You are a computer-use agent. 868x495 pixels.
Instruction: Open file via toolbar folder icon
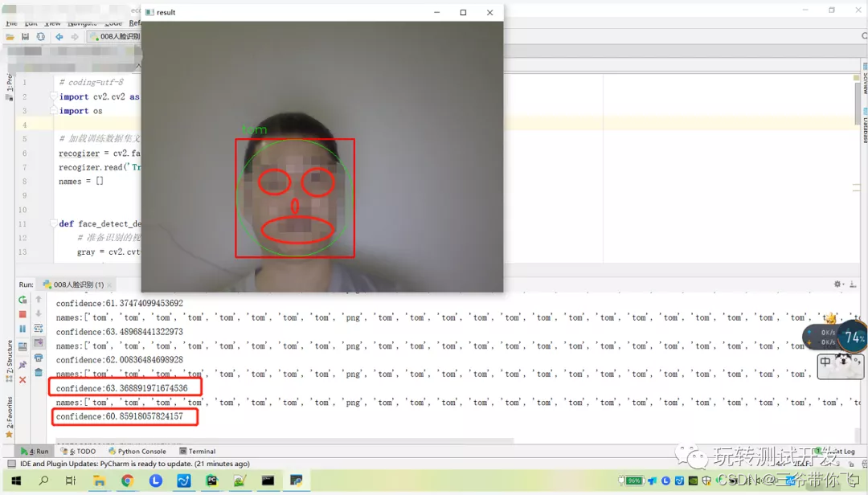[x=10, y=36]
